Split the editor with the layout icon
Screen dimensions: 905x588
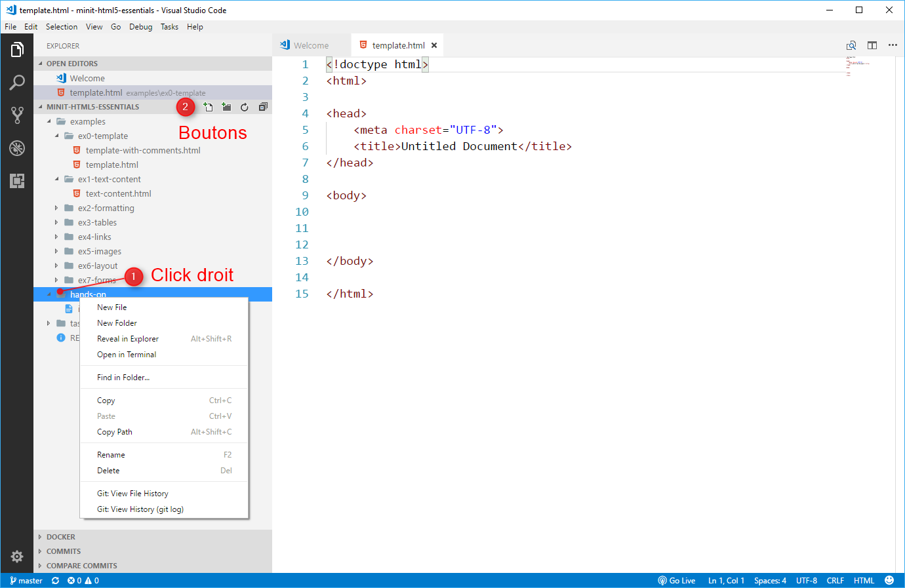tap(872, 45)
